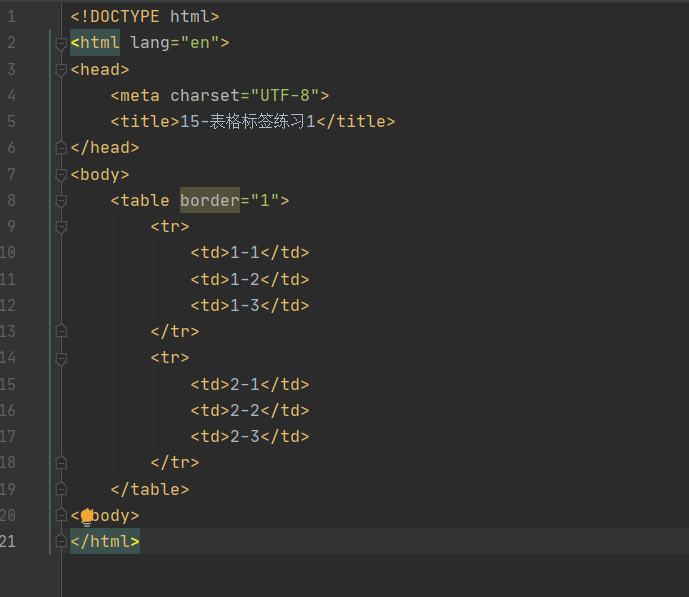Image resolution: width=689 pixels, height=597 pixels.
Task: Place cursor on charset UTF-8 value
Action: tap(285, 95)
